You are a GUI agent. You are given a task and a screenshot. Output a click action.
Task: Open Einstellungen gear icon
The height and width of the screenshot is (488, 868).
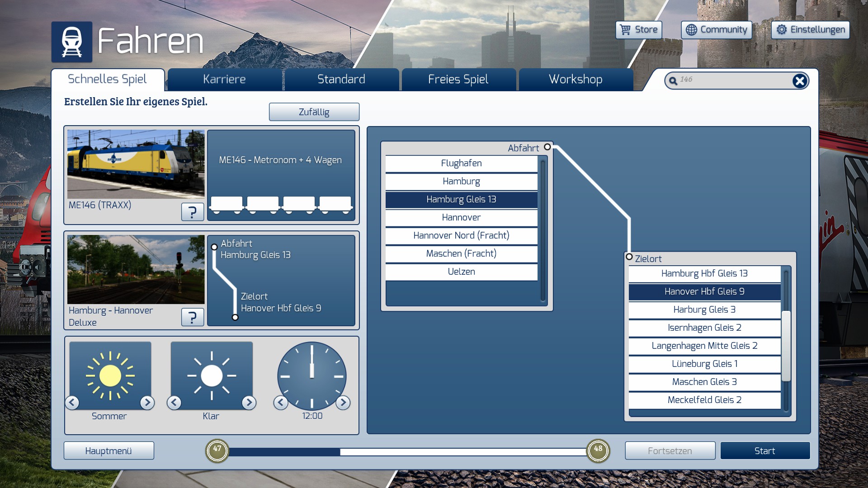click(782, 30)
